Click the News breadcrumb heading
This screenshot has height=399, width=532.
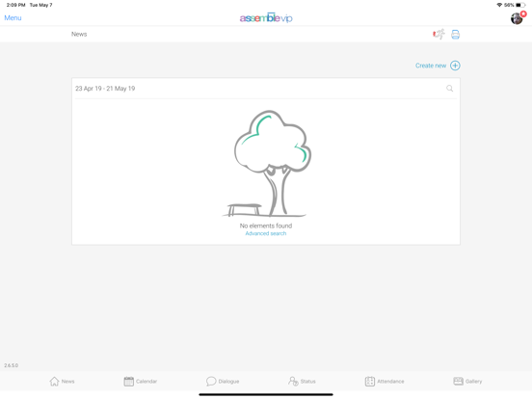(79, 35)
